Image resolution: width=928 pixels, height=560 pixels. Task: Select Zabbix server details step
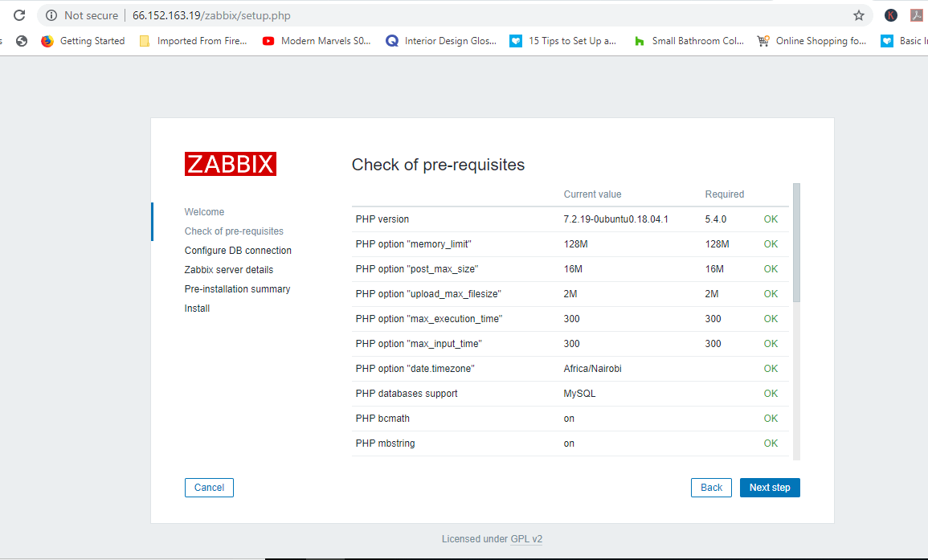pos(228,270)
